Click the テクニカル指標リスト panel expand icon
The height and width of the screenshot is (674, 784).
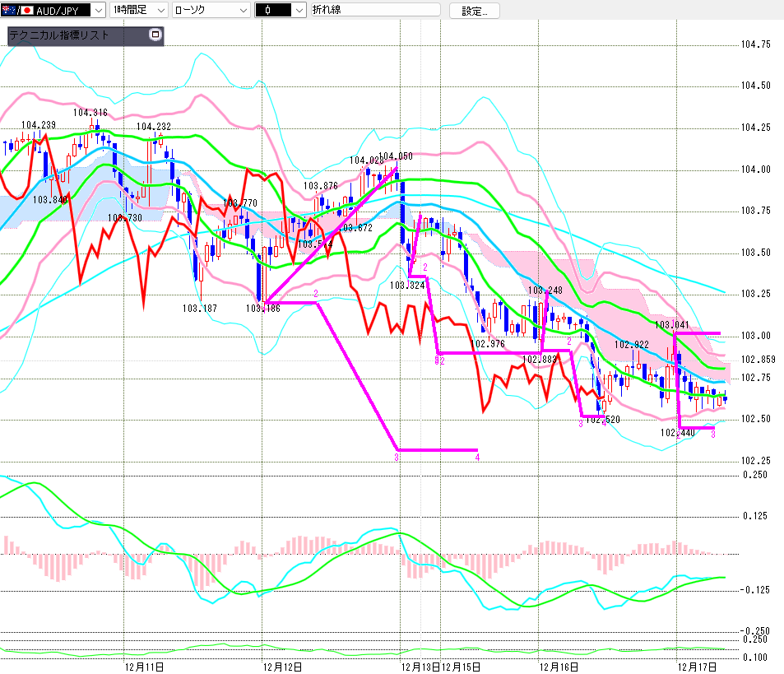pos(155,35)
